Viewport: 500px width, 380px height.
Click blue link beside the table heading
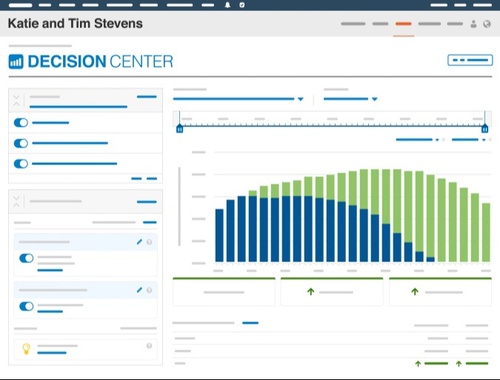pyautogui.click(x=250, y=323)
